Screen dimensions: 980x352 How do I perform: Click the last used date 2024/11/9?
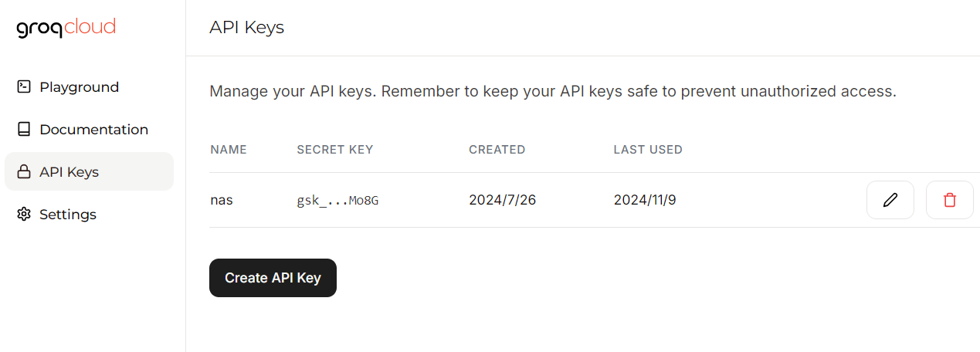click(x=646, y=201)
